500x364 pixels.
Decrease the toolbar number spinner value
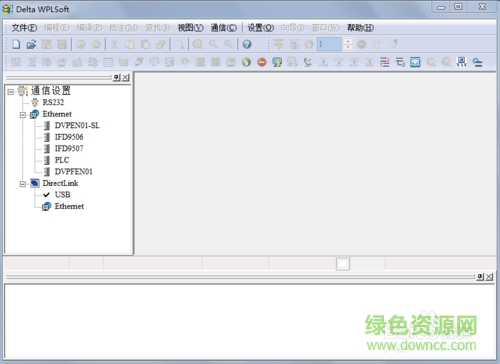348,47
